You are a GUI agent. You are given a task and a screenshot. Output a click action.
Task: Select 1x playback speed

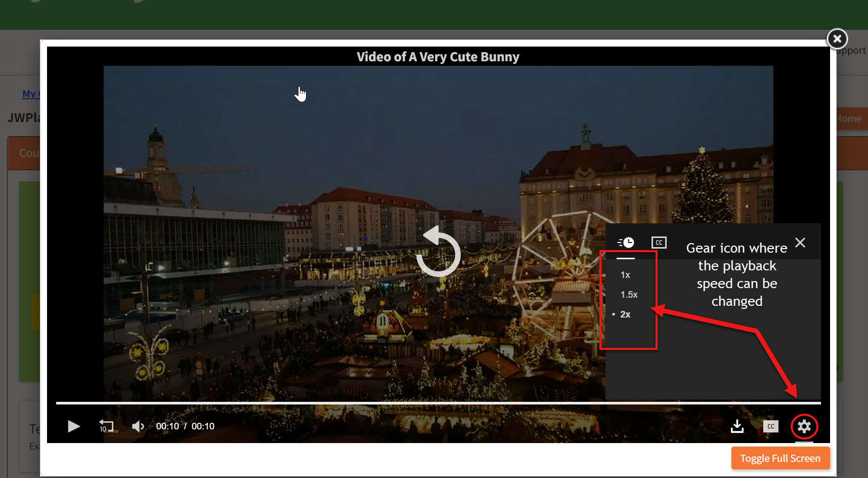[625, 275]
